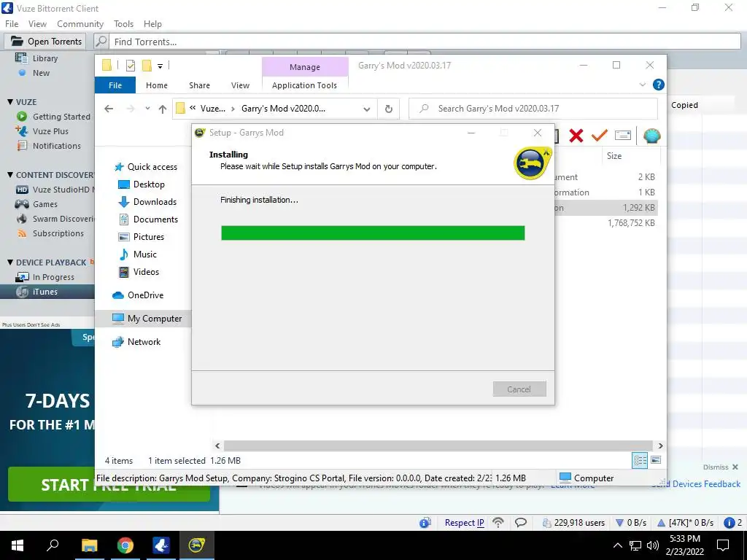Show hidden system tray icons
747x560 pixels.
[x=617, y=545]
